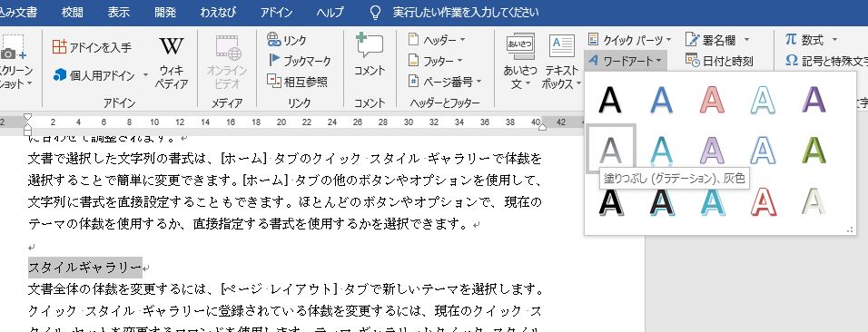This screenshot has height=332, width=868.
Task: Choose black shadowed WordArt, bottom row first
Action: click(x=610, y=201)
